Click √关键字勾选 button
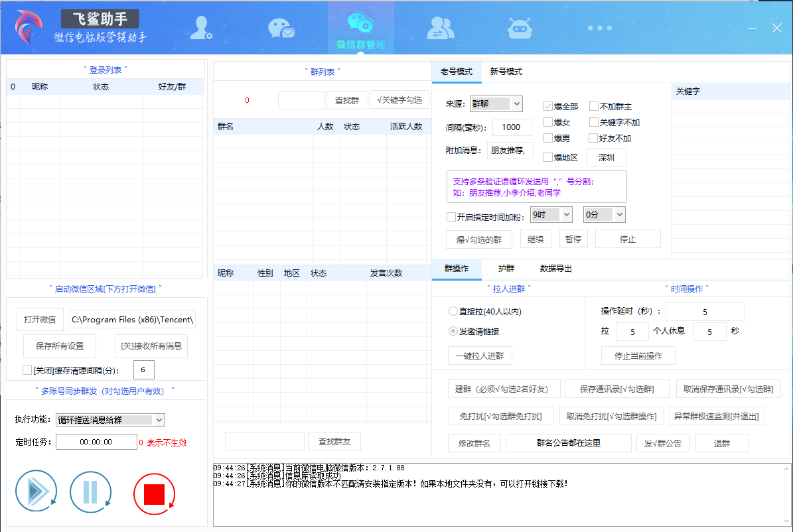This screenshot has width=793, height=532. tap(399, 100)
